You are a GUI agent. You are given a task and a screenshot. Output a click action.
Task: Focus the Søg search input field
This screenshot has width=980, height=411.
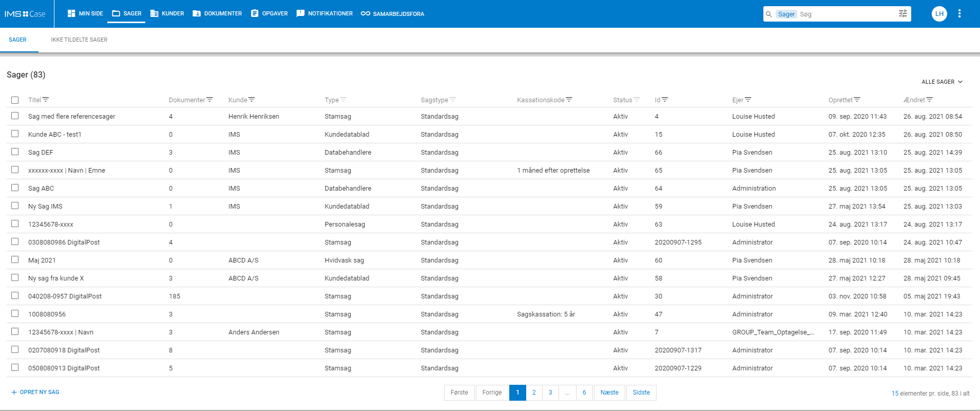click(x=847, y=14)
